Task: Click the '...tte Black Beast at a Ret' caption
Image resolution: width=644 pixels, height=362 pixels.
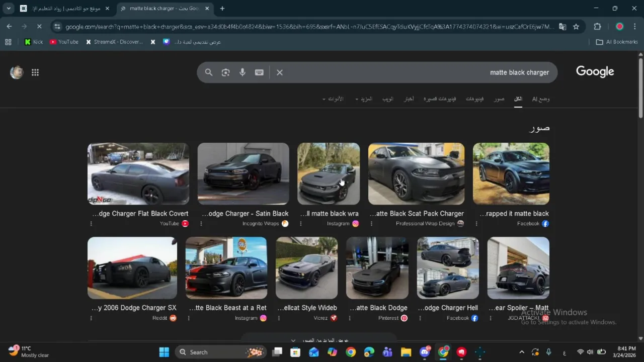Action: [x=228, y=308]
